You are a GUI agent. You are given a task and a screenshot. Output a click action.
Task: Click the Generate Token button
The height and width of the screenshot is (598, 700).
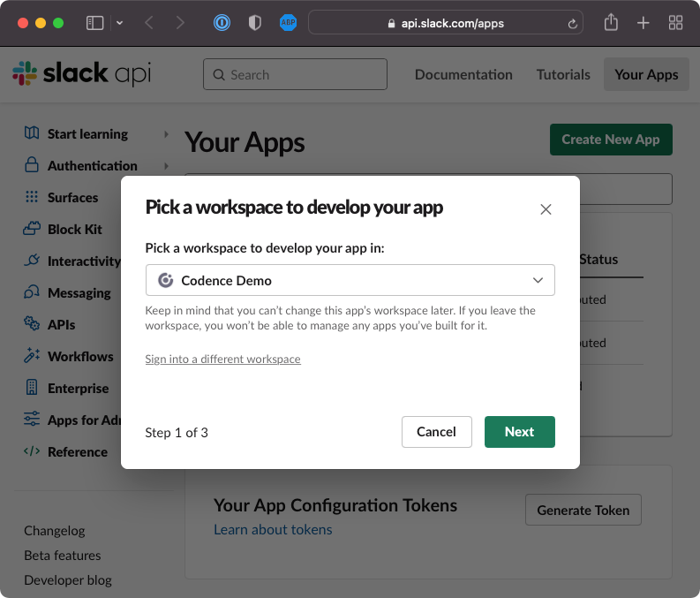tap(583, 510)
